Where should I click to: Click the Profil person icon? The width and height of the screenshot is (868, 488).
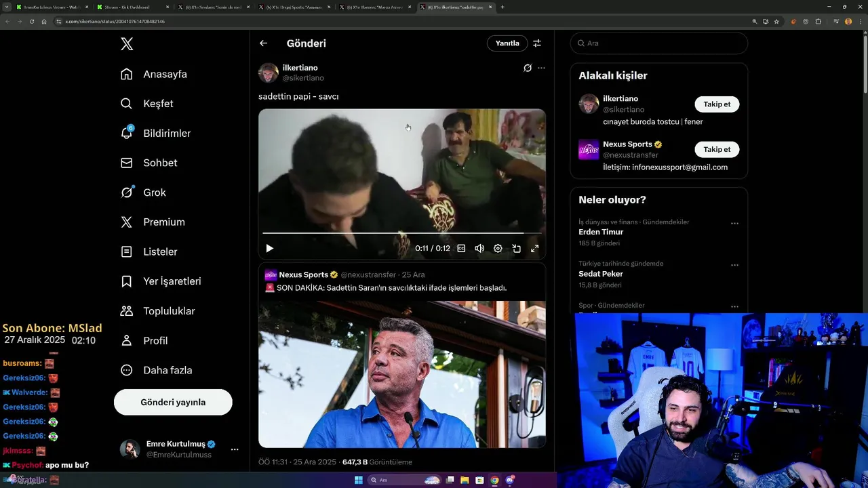point(127,340)
